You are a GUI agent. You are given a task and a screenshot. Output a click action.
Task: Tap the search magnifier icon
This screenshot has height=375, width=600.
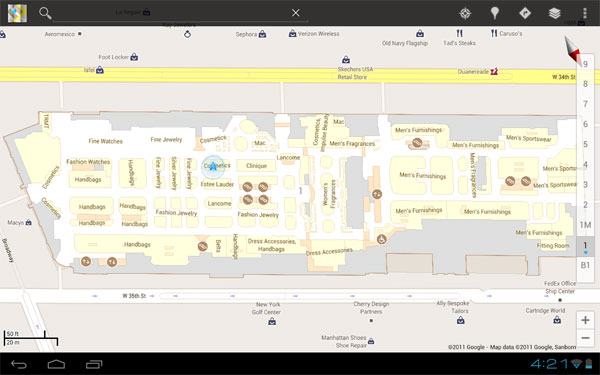click(x=45, y=13)
